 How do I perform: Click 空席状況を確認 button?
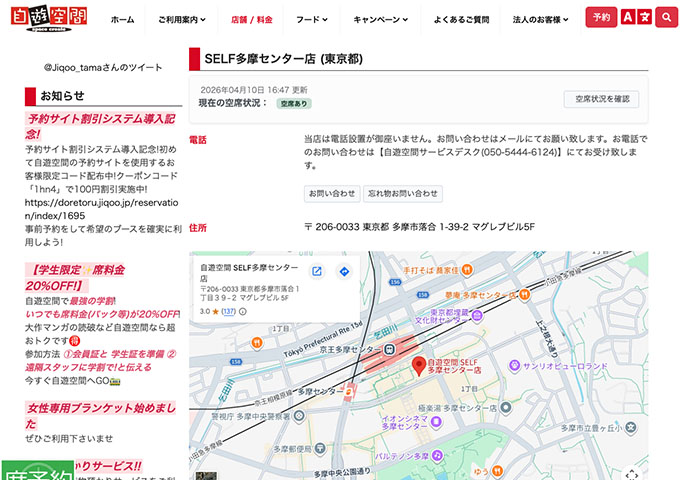click(x=602, y=99)
